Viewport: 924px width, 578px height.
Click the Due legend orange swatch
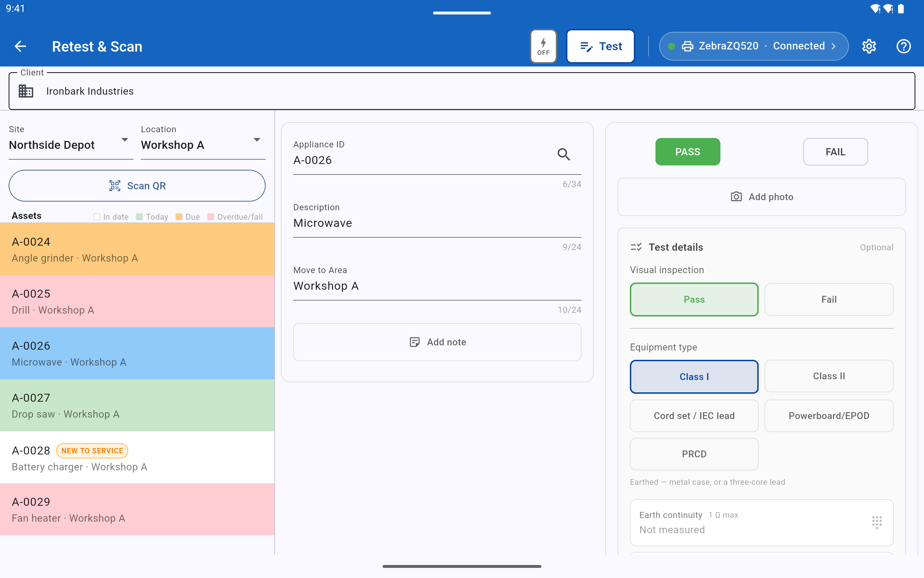(179, 217)
